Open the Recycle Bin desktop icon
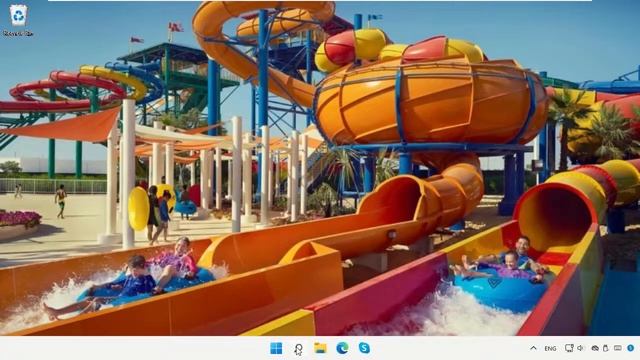 click(x=18, y=20)
